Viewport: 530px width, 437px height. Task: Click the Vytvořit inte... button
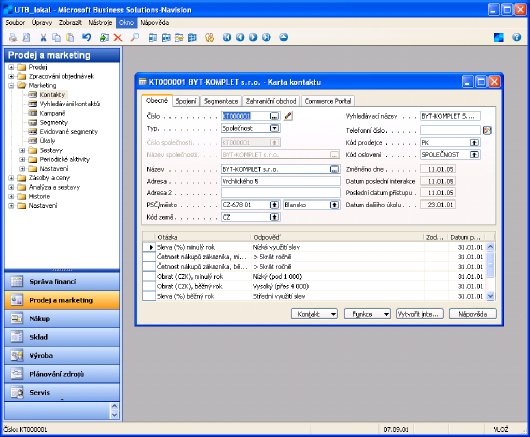click(x=420, y=314)
